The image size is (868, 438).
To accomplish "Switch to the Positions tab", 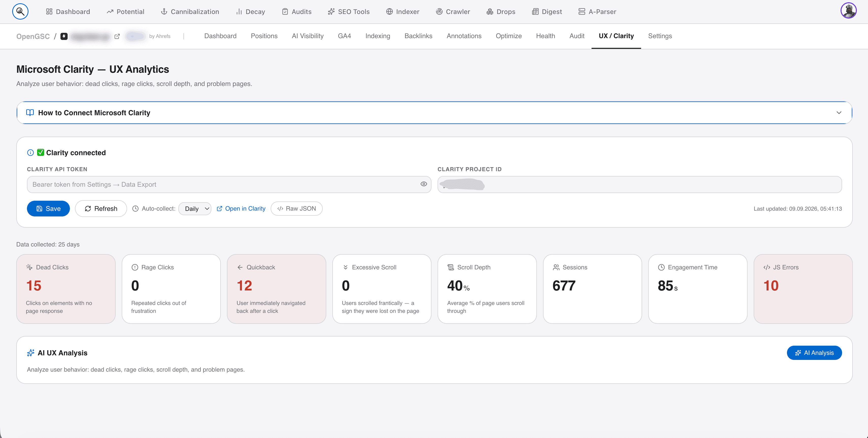I will (x=264, y=36).
